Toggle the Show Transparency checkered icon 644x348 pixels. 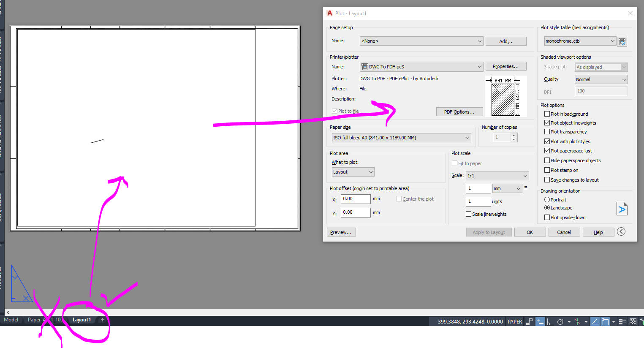pos(633,321)
